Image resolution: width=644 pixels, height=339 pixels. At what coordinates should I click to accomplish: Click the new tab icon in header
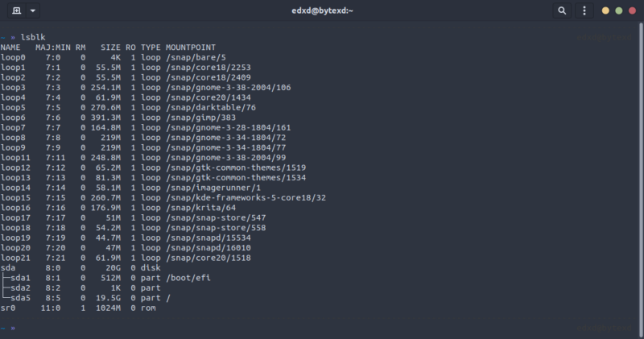pos(16,11)
